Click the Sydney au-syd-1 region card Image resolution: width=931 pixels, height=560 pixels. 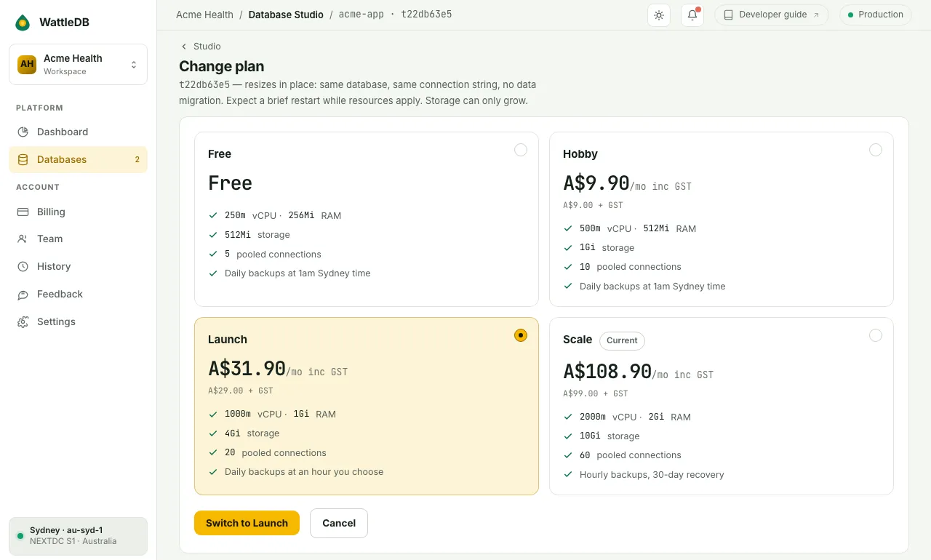(x=78, y=536)
